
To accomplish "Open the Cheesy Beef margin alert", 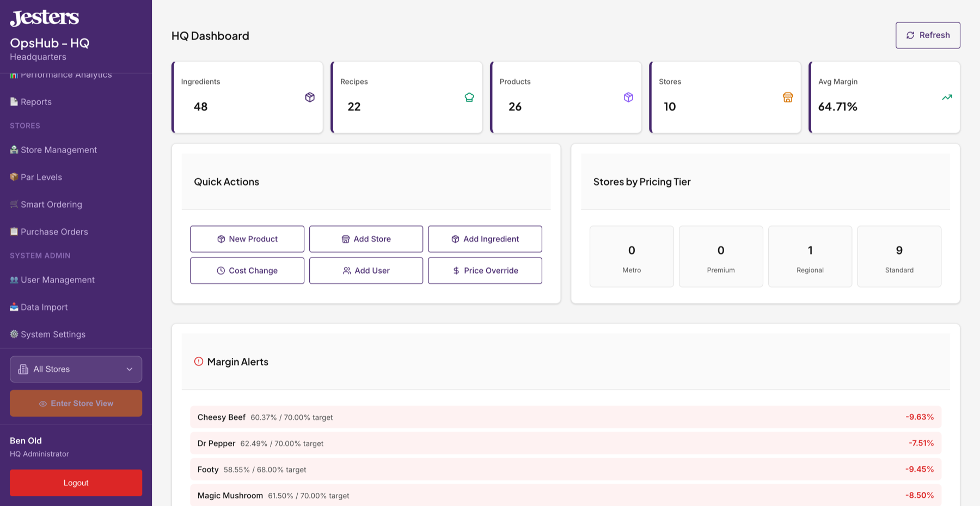I will (565, 417).
